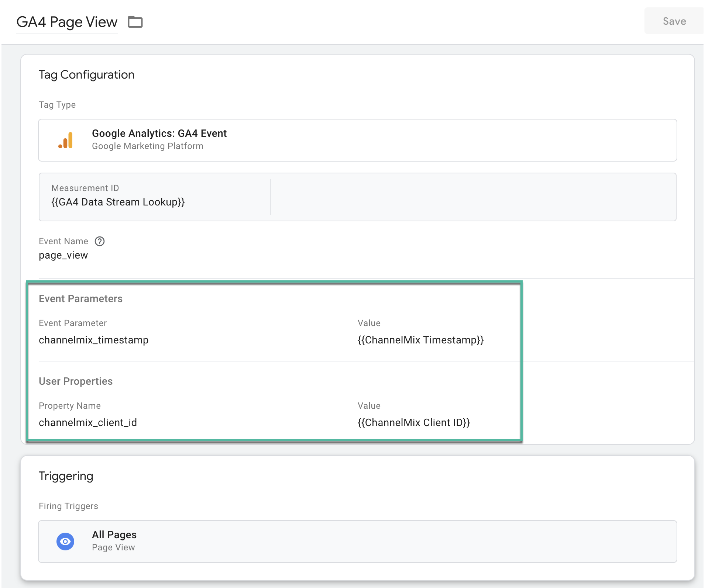
Task: Click the page_view event name value
Action: (x=63, y=255)
